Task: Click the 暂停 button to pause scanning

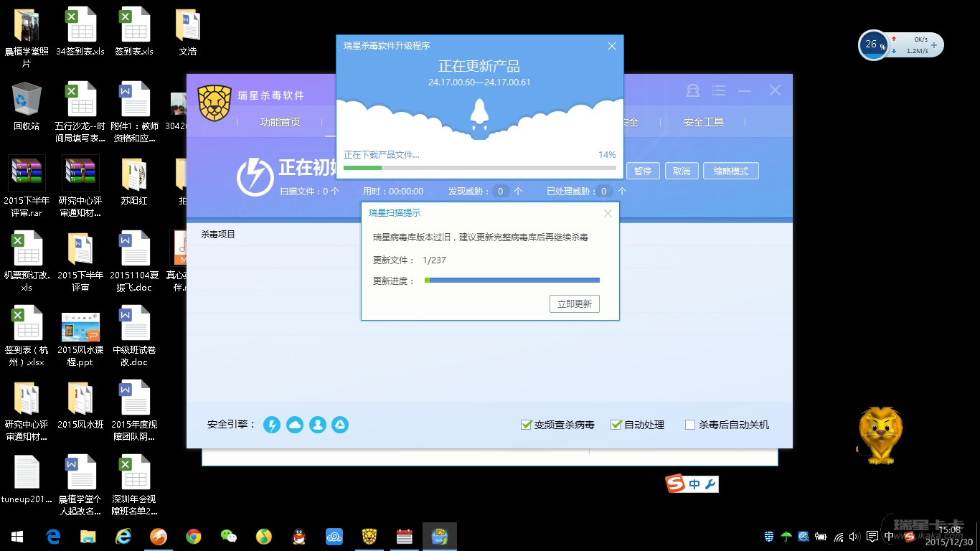Action: click(643, 171)
